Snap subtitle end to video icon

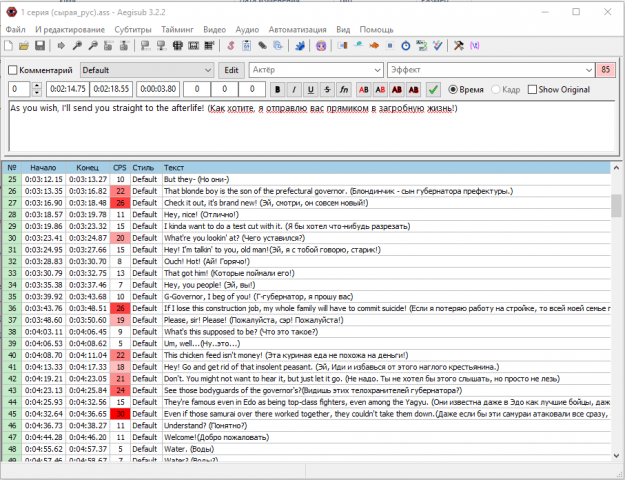pos(161,46)
